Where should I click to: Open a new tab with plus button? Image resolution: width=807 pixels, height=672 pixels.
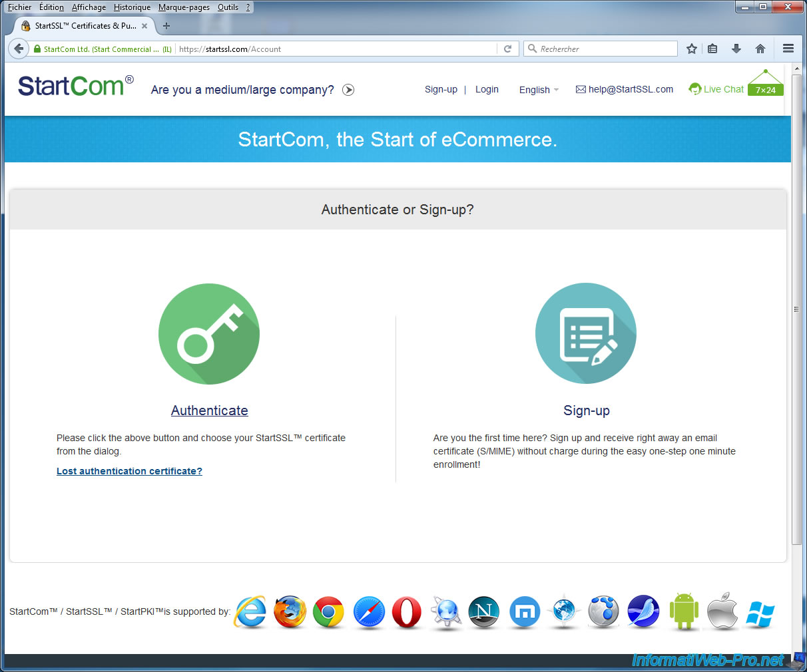166,26
